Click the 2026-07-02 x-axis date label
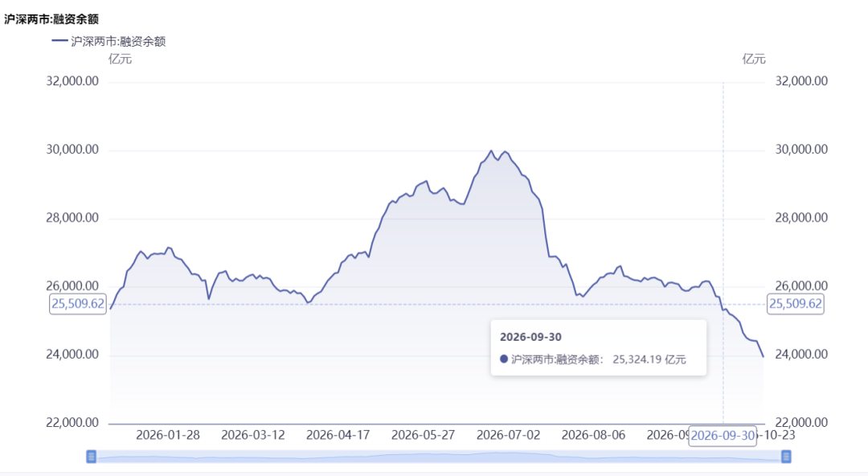 click(508, 435)
